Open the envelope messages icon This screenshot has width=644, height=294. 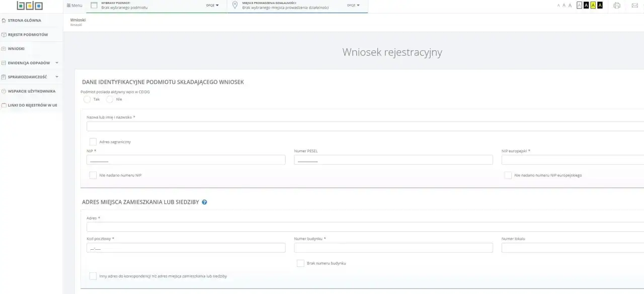(634, 6)
